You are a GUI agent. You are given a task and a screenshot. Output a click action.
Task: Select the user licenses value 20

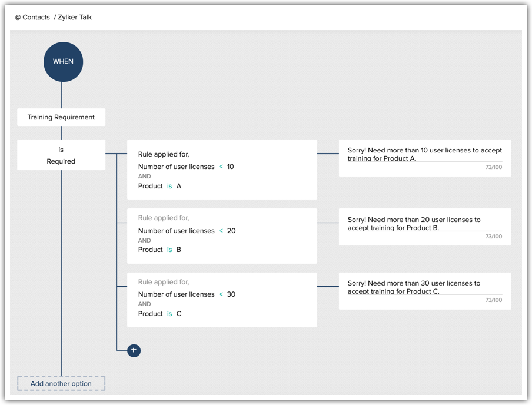click(231, 231)
